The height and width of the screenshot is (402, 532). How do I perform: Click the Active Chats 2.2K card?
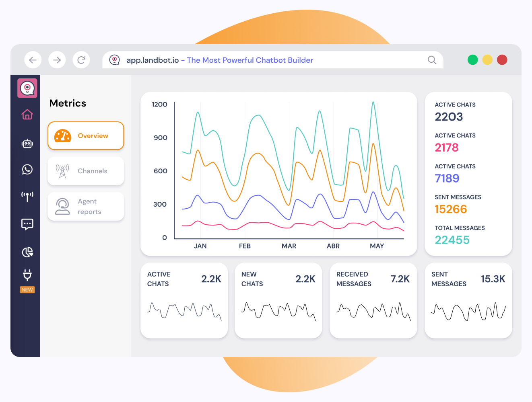(x=184, y=300)
